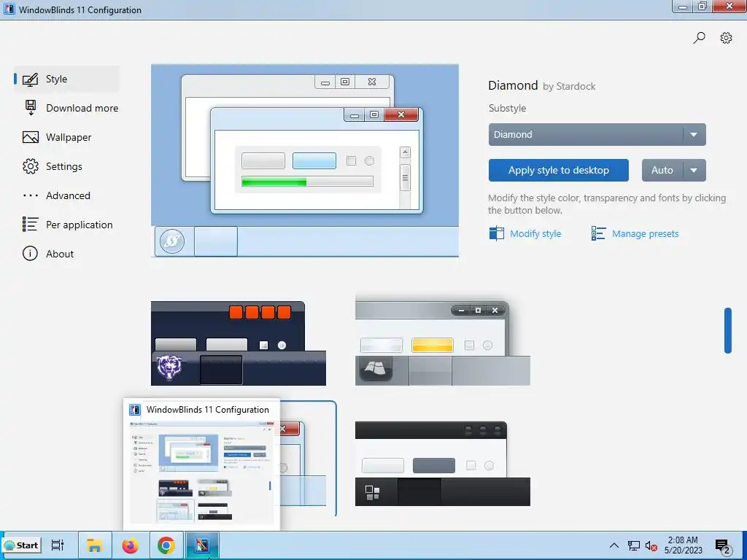Click the Per application list icon
The height and width of the screenshot is (560, 747).
click(30, 225)
